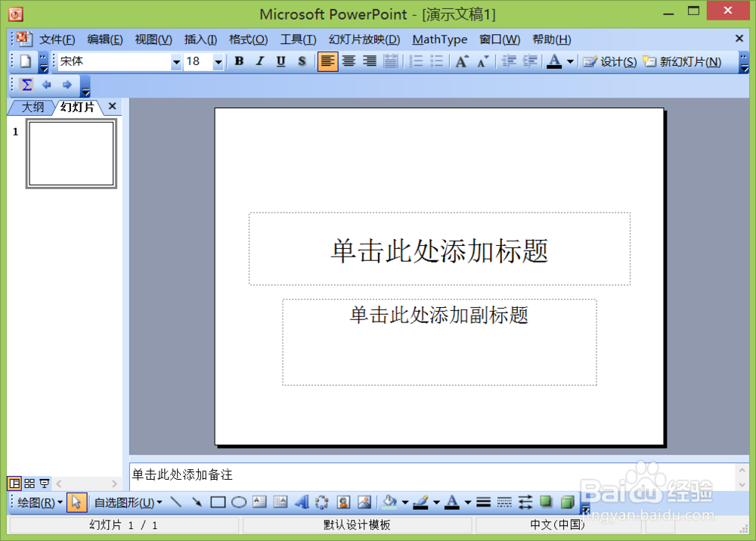Insert diagram or organization chart

click(322, 502)
